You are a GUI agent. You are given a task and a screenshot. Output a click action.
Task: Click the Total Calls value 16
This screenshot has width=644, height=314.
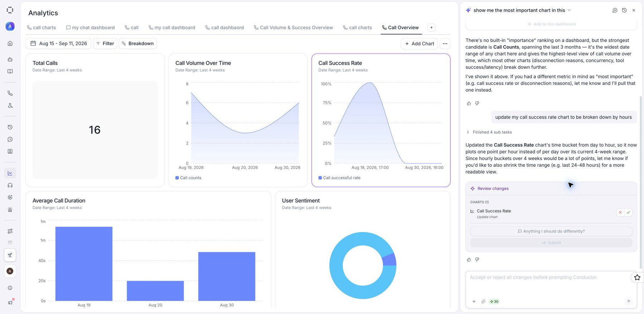[95, 130]
